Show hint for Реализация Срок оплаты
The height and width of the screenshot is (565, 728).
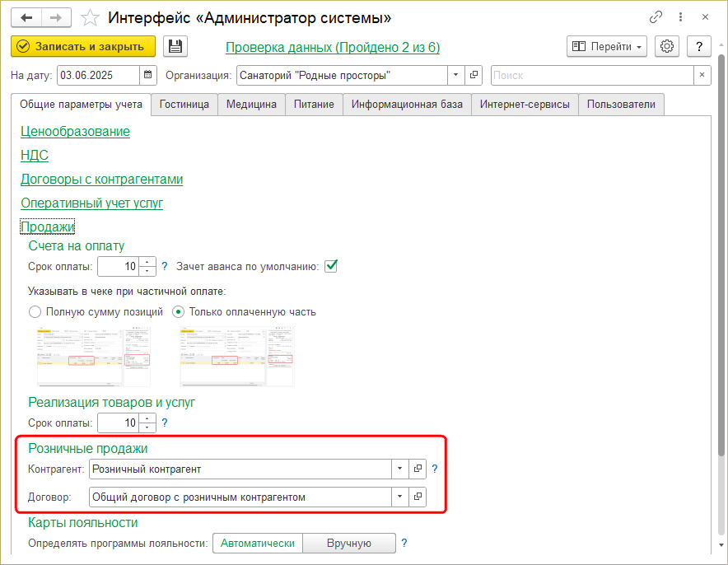pos(165,423)
